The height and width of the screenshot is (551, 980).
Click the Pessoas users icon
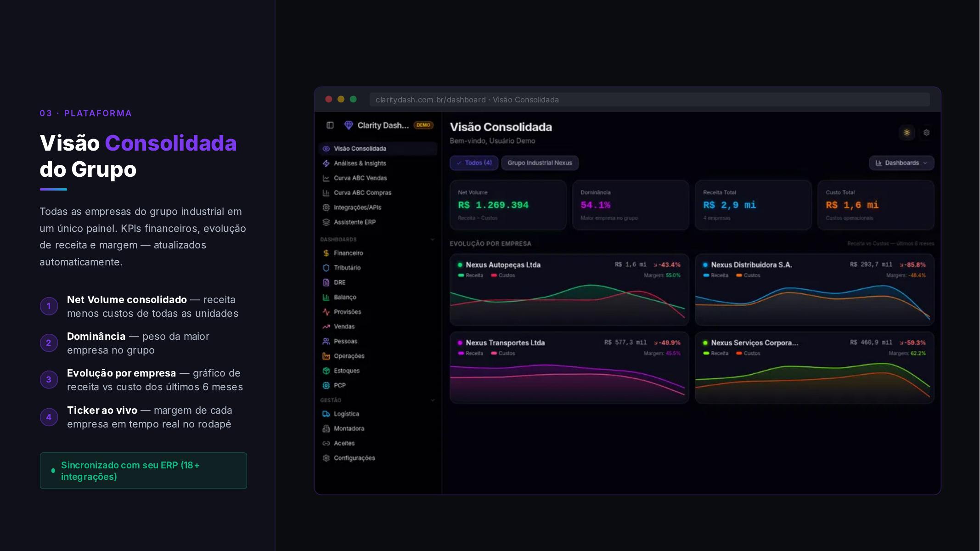pos(326,341)
